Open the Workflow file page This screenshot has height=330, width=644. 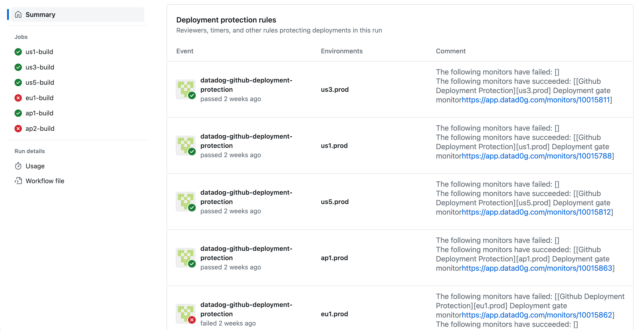45,181
